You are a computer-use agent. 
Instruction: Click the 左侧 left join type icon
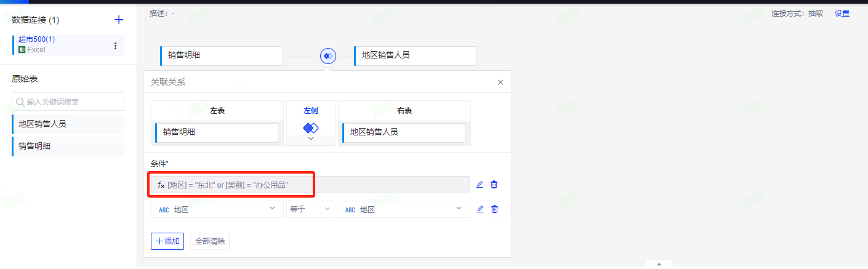[x=311, y=128]
